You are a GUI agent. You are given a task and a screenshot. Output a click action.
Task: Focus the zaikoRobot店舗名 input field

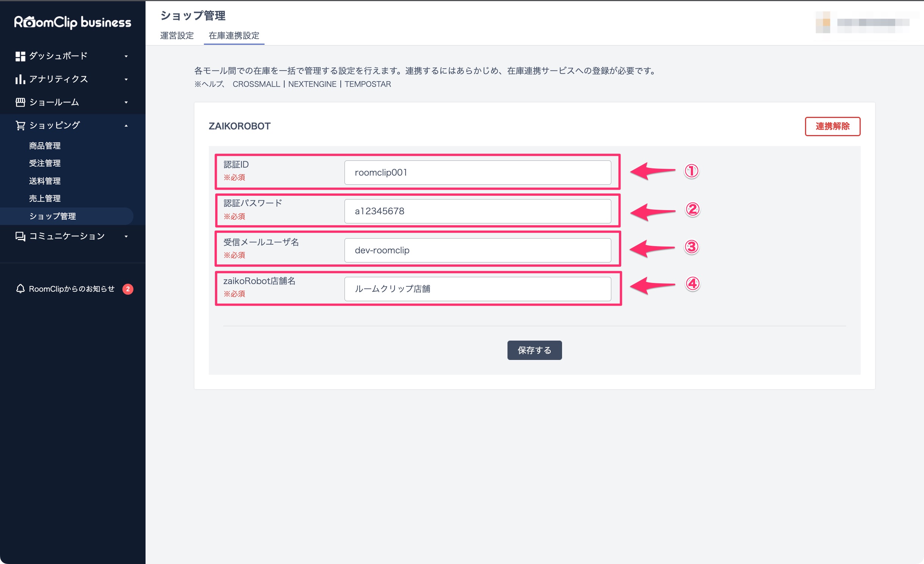pyautogui.click(x=478, y=289)
